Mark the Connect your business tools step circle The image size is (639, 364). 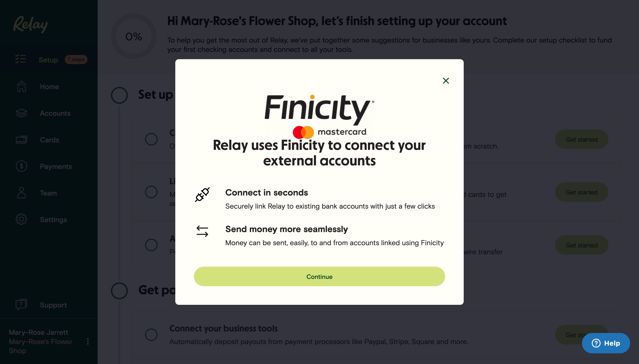(x=151, y=335)
